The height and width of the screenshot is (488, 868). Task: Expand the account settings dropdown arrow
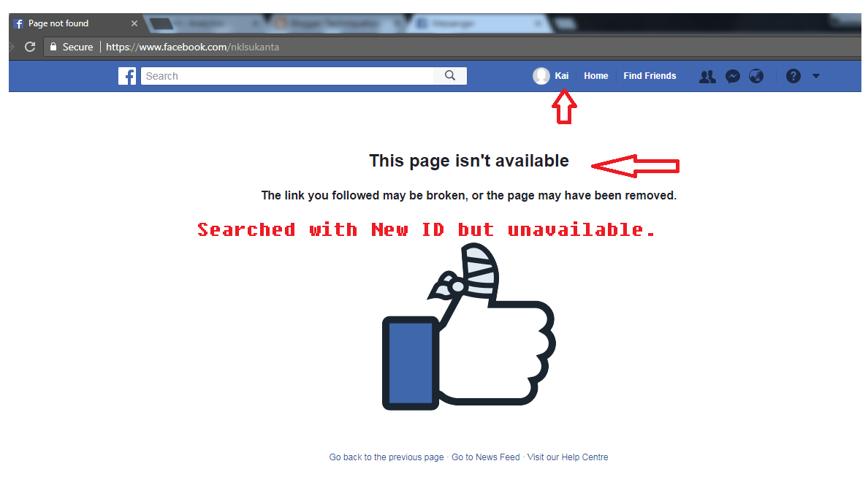816,76
